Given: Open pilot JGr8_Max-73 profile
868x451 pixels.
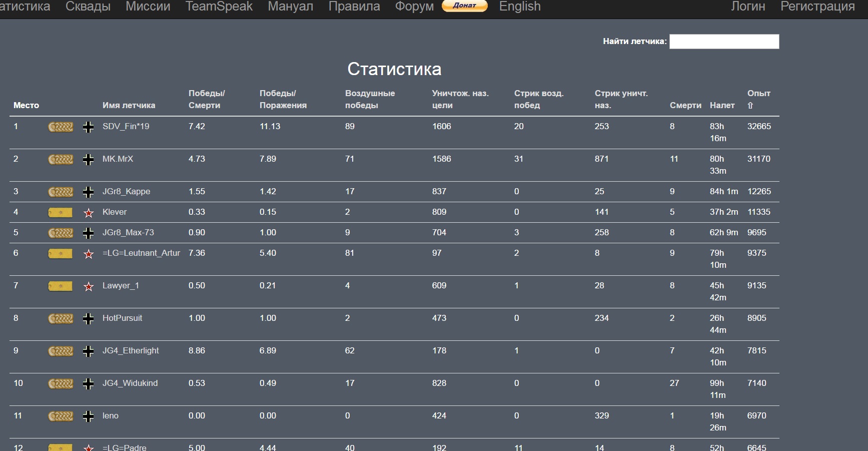Looking at the screenshot, I should point(129,233).
